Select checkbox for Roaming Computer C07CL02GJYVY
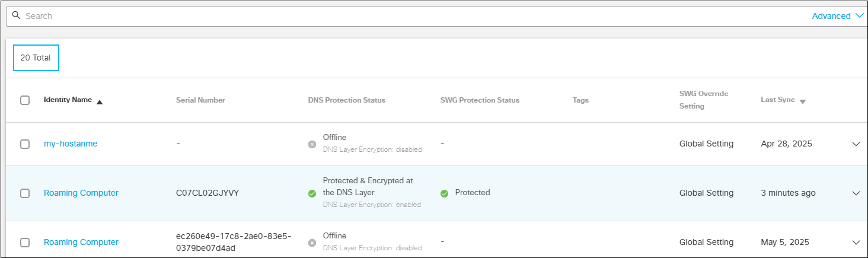The width and height of the screenshot is (868, 258). click(25, 193)
